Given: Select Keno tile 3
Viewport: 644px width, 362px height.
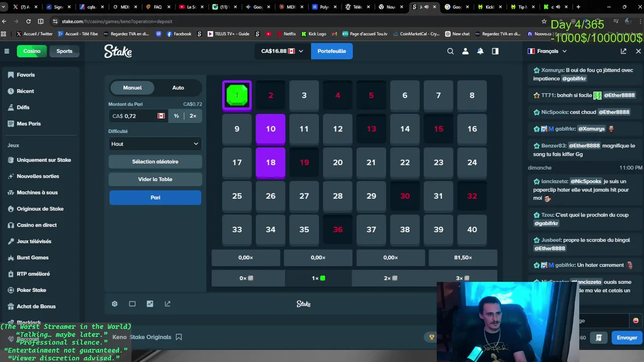Looking at the screenshot, I should [304, 96].
